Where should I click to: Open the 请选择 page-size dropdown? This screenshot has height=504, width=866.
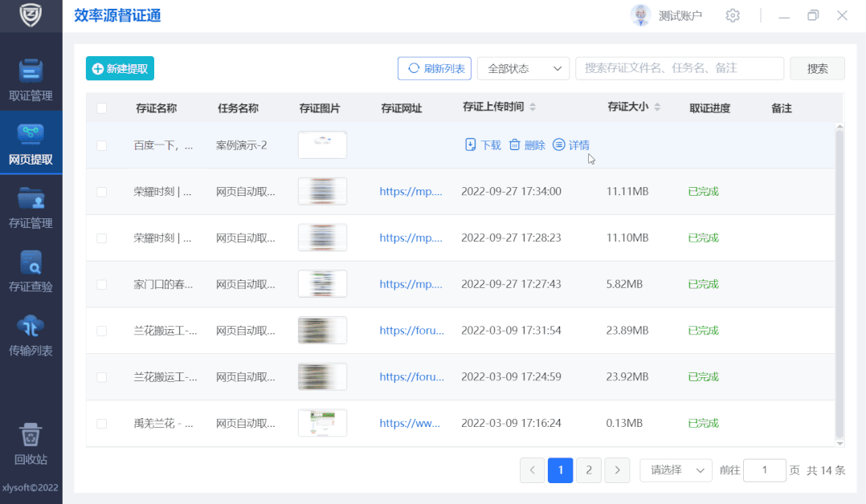coord(676,470)
